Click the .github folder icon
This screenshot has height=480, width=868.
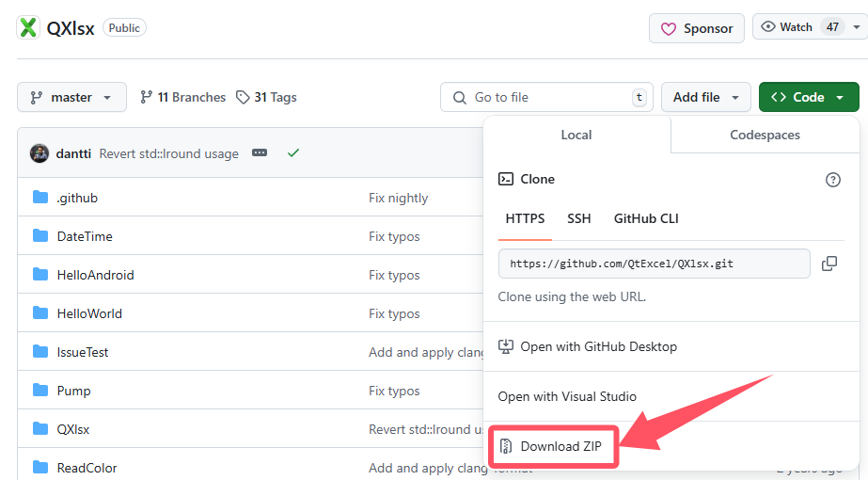[x=40, y=198]
